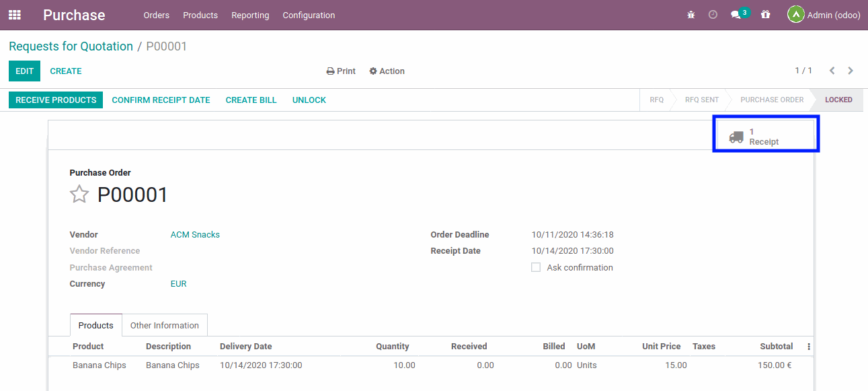
Task: Print the purchase order P00001
Action: tap(340, 71)
